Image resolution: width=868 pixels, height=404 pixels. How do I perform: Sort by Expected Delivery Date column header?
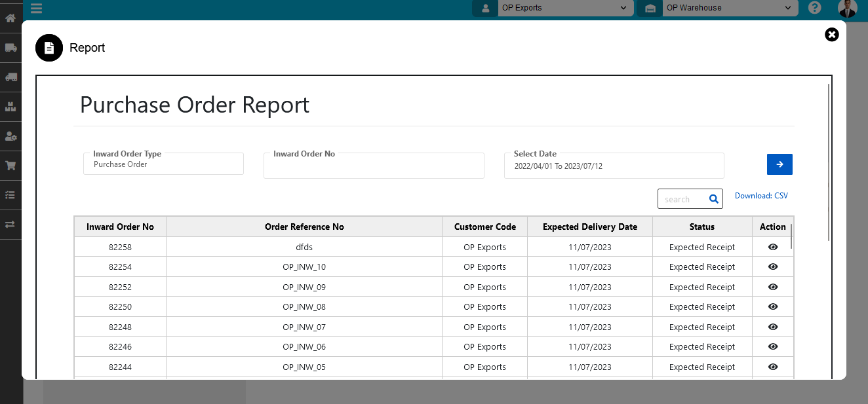(x=589, y=227)
